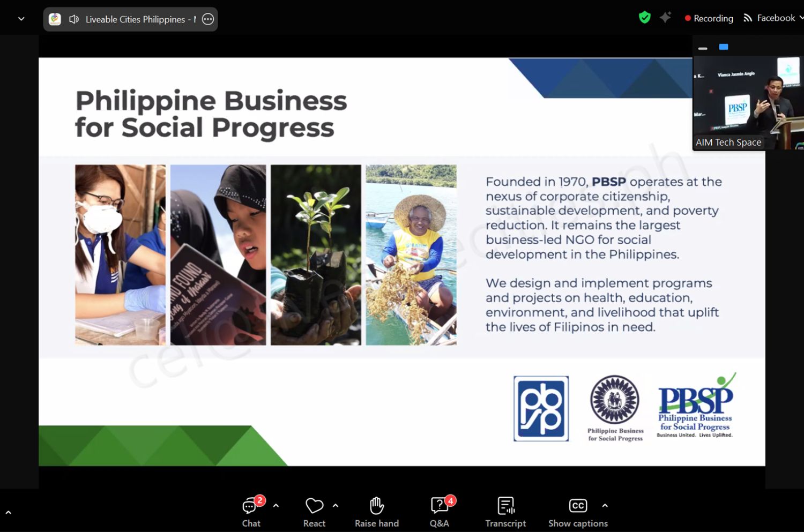Image resolution: width=804 pixels, height=532 pixels.
Task: Click the Recording indicator
Action: (x=709, y=18)
